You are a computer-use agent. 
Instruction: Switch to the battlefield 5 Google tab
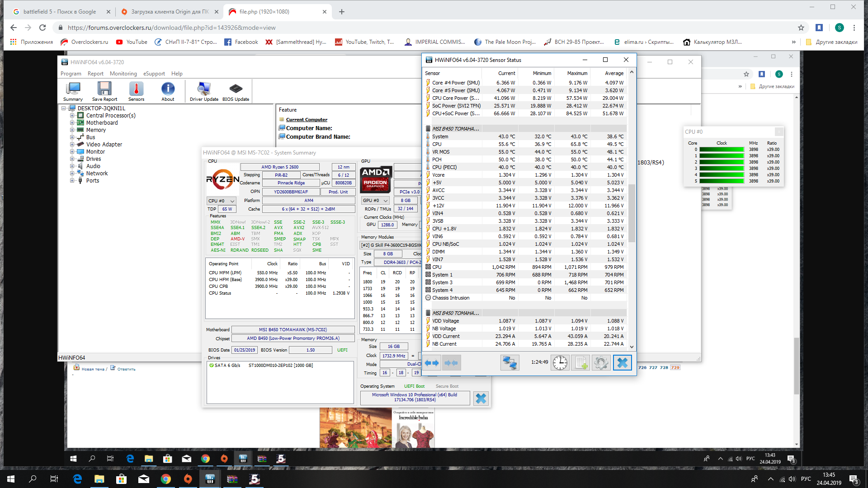click(60, 12)
